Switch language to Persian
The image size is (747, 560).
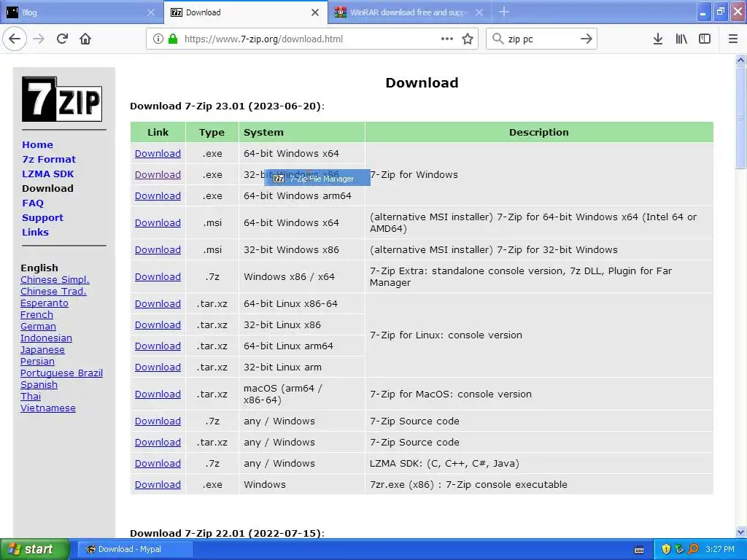pos(37,362)
